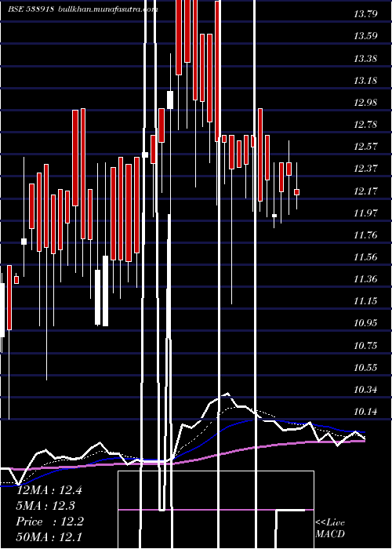Click the 12.98 price axis label
392x549 pixels.
click(365, 103)
